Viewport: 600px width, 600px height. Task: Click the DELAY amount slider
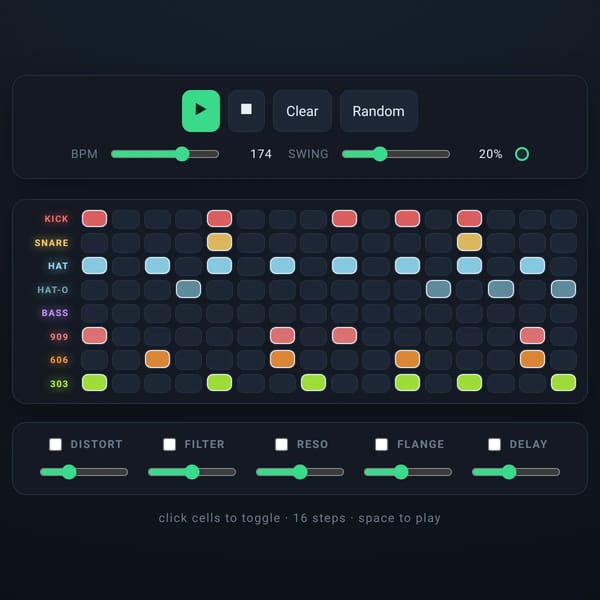(516, 472)
